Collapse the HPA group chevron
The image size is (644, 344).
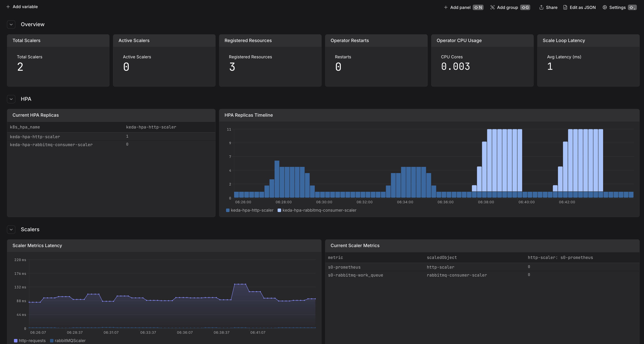point(11,99)
